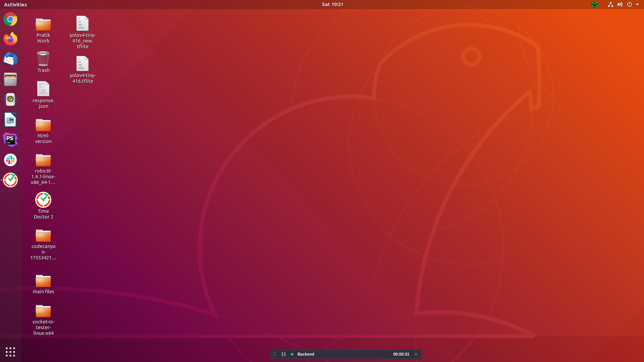Pause the Backend task timer
Screen dimensions: 644x362
point(283,354)
